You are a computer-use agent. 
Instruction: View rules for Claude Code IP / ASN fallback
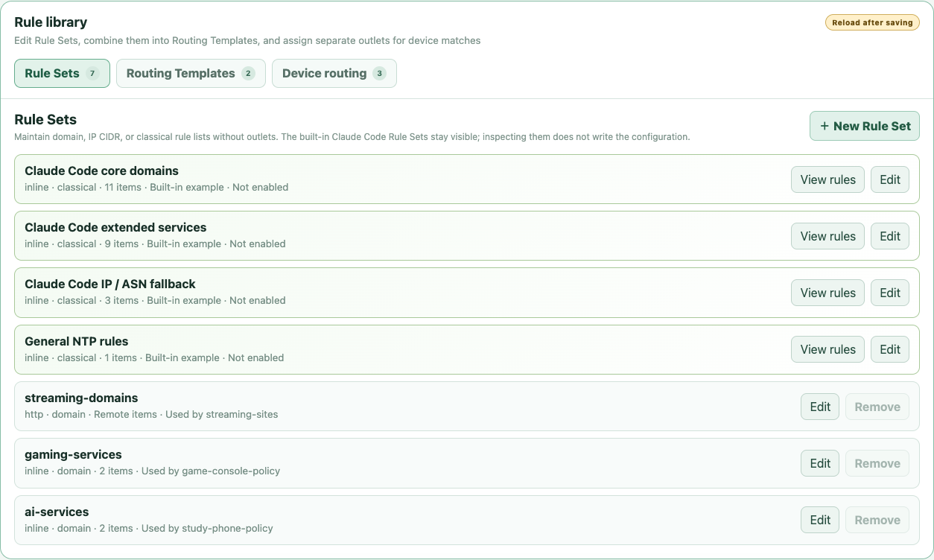[828, 293]
